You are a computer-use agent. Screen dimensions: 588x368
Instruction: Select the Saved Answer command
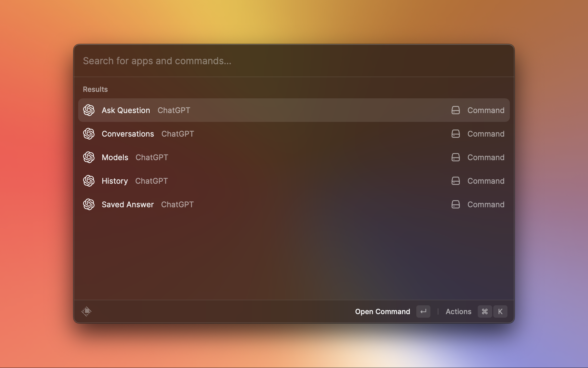tap(128, 204)
